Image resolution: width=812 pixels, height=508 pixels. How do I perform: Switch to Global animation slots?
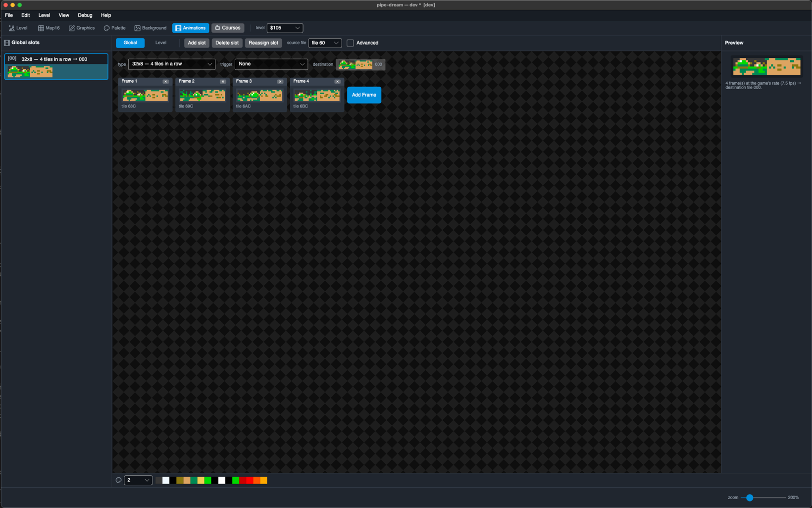[x=130, y=43]
